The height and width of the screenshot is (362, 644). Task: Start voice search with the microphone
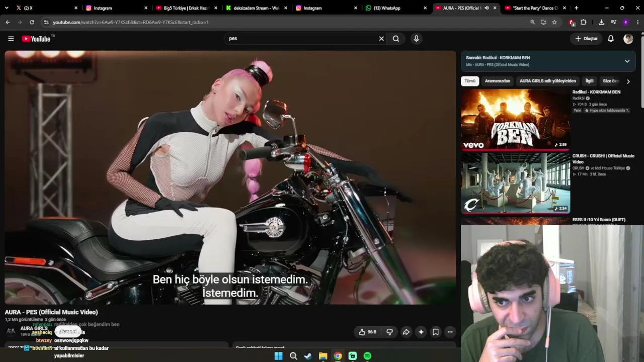[416, 39]
